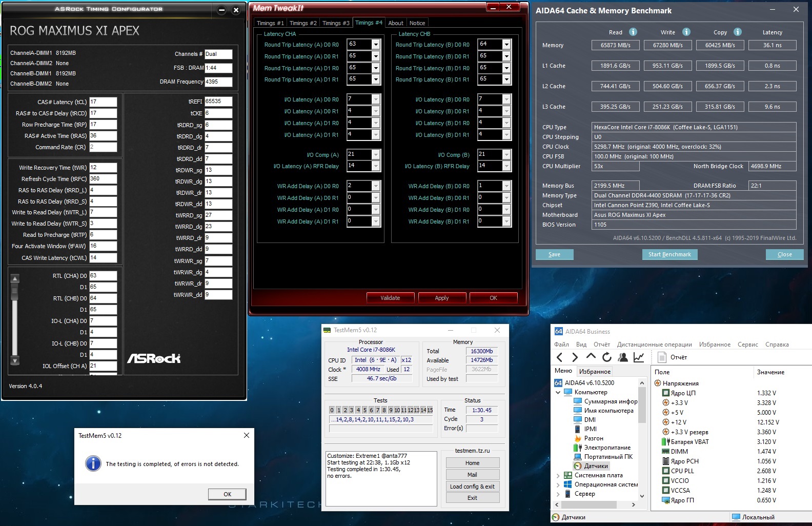Confirm OK in TestMem5 completion dialog

(227, 494)
